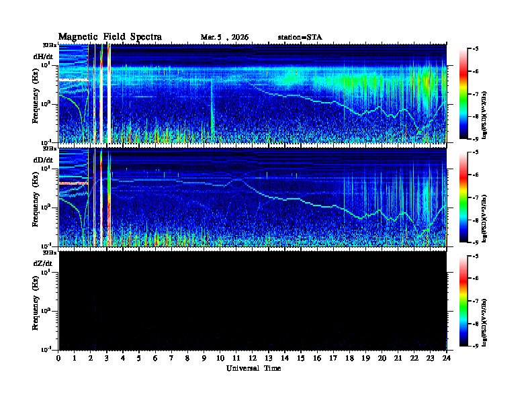Screen dimensions: 532x411
Task: Click the dZ/dt panel label
Action: click(43, 263)
